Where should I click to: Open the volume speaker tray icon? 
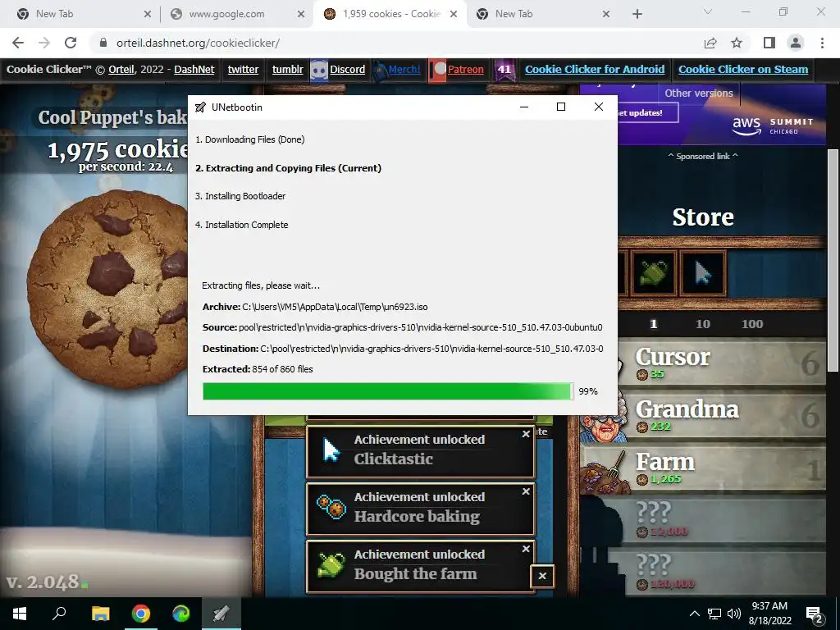tap(733, 614)
